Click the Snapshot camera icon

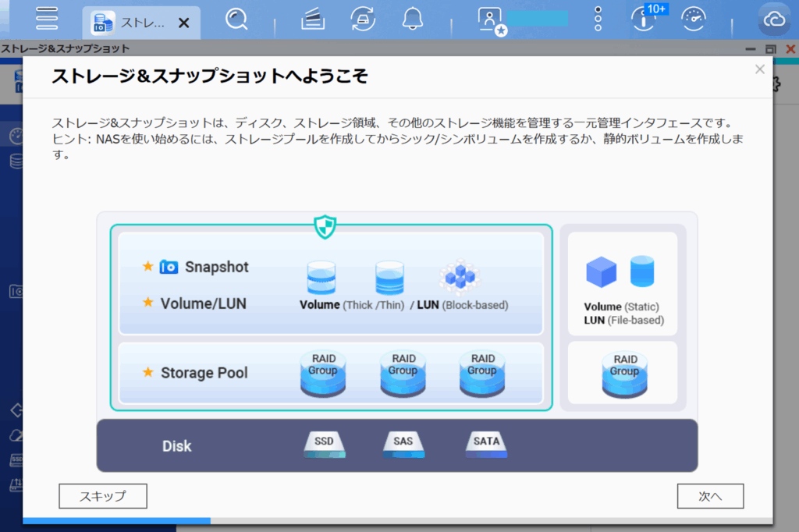(169, 267)
